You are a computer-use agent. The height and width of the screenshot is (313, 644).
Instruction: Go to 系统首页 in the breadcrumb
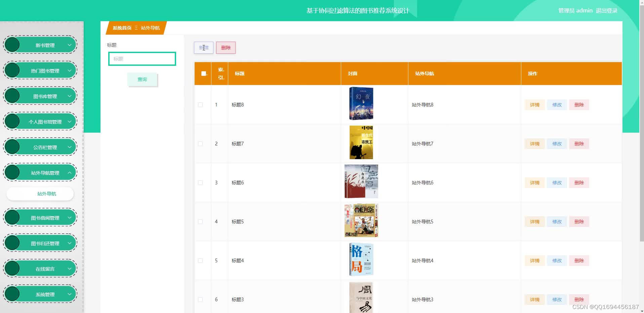122,28
